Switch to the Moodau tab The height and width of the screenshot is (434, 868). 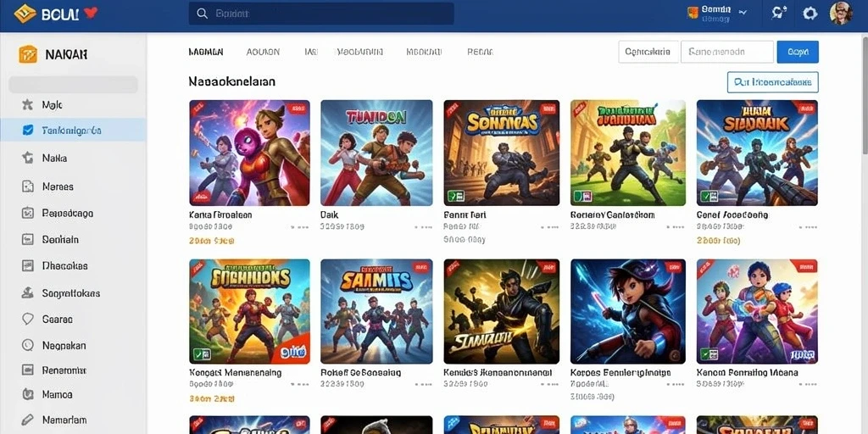point(424,52)
